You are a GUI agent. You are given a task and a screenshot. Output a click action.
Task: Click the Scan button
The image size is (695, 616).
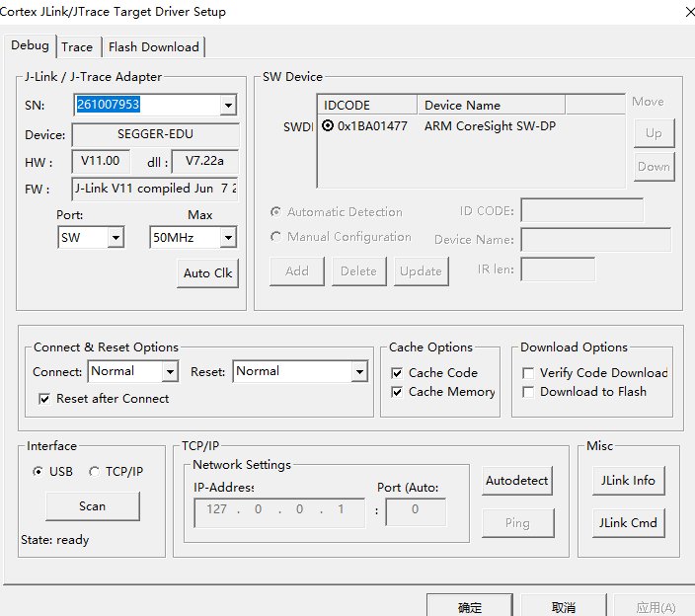93,506
